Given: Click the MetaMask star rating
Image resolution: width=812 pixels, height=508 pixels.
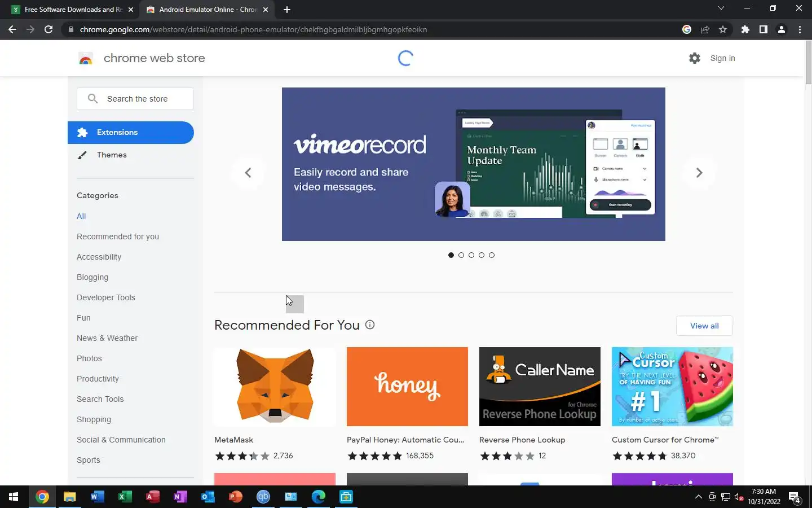Looking at the screenshot, I should tap(242, 456).
